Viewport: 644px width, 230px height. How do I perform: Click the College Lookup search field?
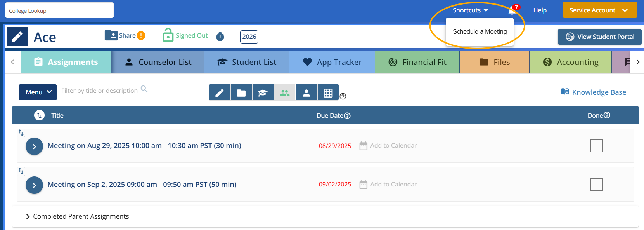coord(59,10)
